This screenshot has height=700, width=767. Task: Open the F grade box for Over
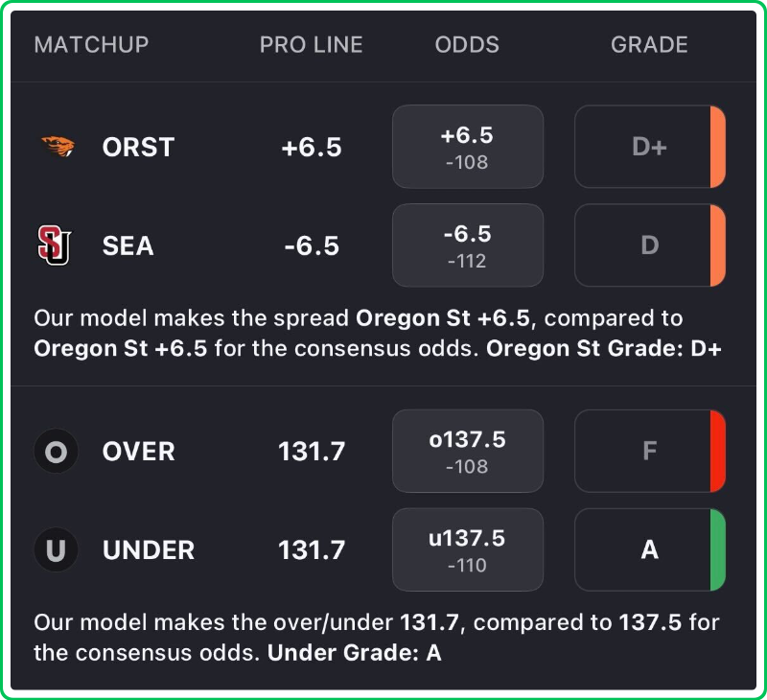tap(648, 451)
